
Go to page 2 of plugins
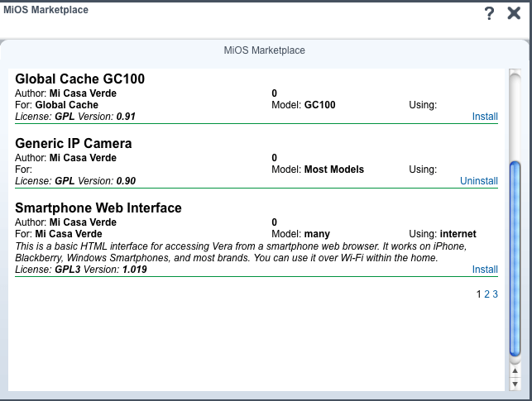486,294
